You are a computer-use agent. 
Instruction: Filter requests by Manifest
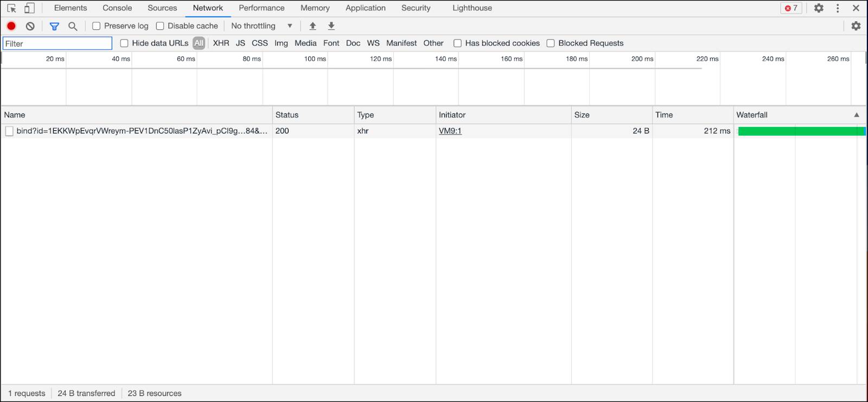point(401,43)
